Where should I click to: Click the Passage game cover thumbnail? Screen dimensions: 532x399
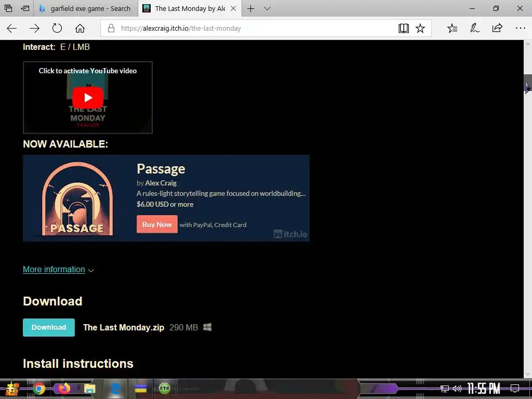point(78,198)
